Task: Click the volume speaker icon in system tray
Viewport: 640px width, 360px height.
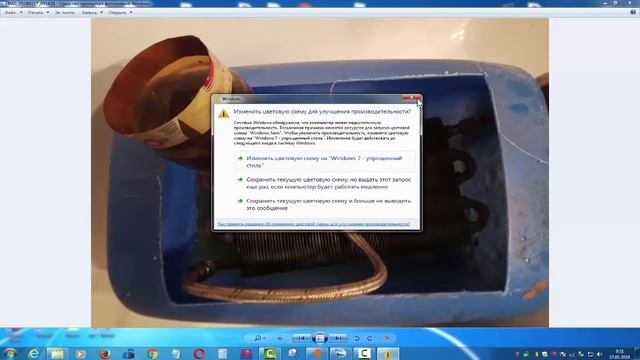Action: pyautogui.click(x=600, y=354)
